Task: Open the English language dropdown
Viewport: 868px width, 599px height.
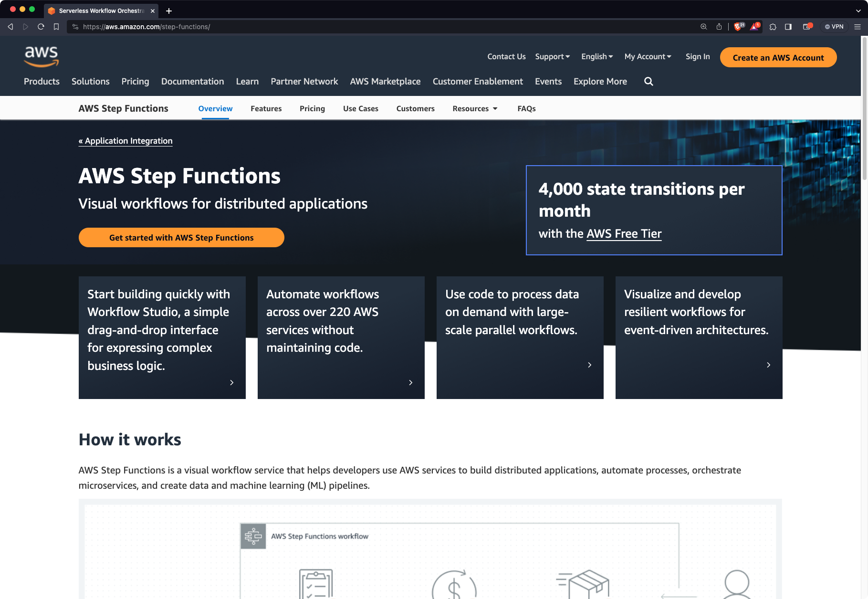Action: pos(596,56)
